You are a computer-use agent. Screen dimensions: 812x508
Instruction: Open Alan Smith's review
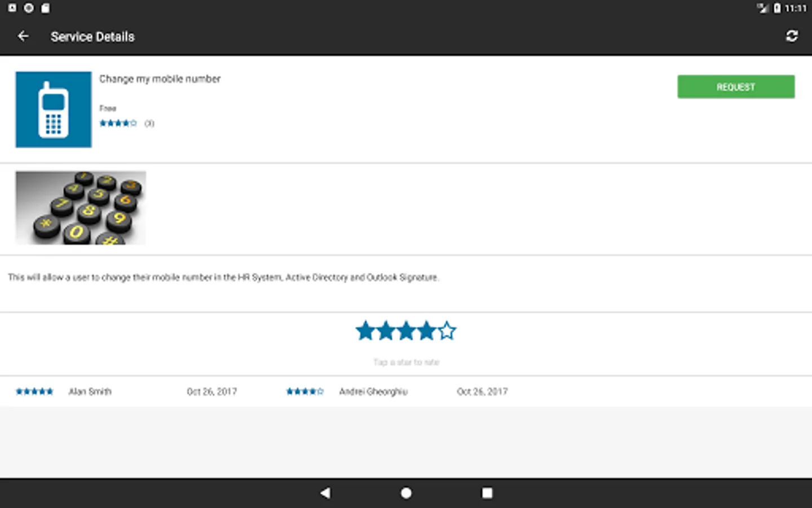point(90,392)
